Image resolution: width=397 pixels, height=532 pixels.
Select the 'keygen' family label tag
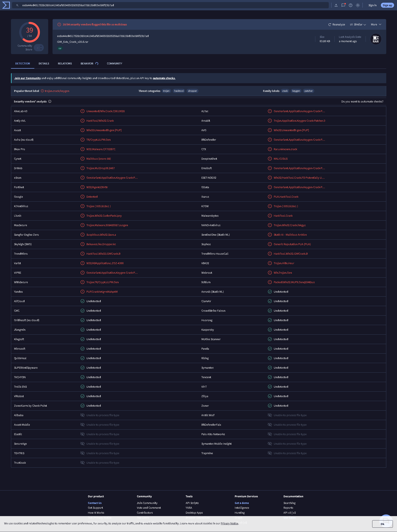tap(296, 91)
